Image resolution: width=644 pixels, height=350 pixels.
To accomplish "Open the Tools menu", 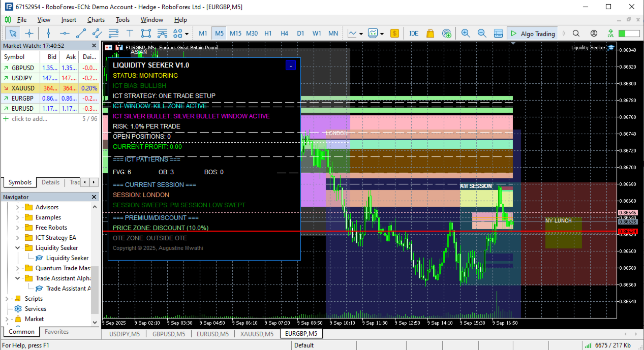I will pyautogui.click(x=122, y=20).
